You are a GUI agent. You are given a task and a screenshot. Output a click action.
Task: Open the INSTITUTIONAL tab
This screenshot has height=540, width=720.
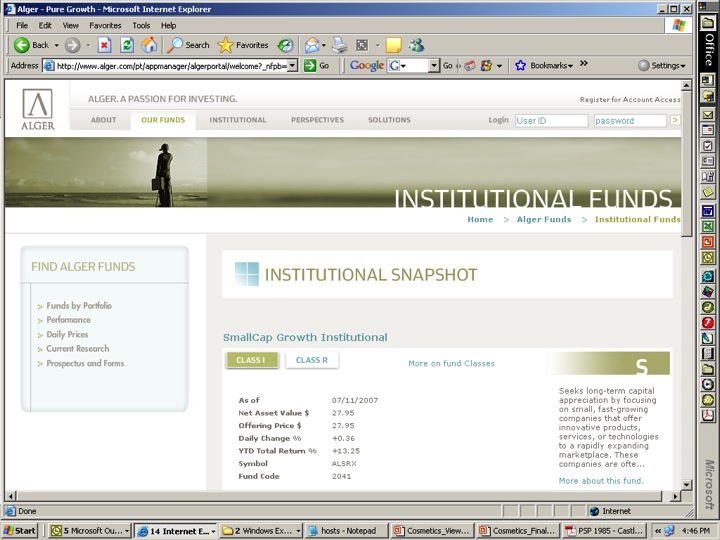point(238,120)
